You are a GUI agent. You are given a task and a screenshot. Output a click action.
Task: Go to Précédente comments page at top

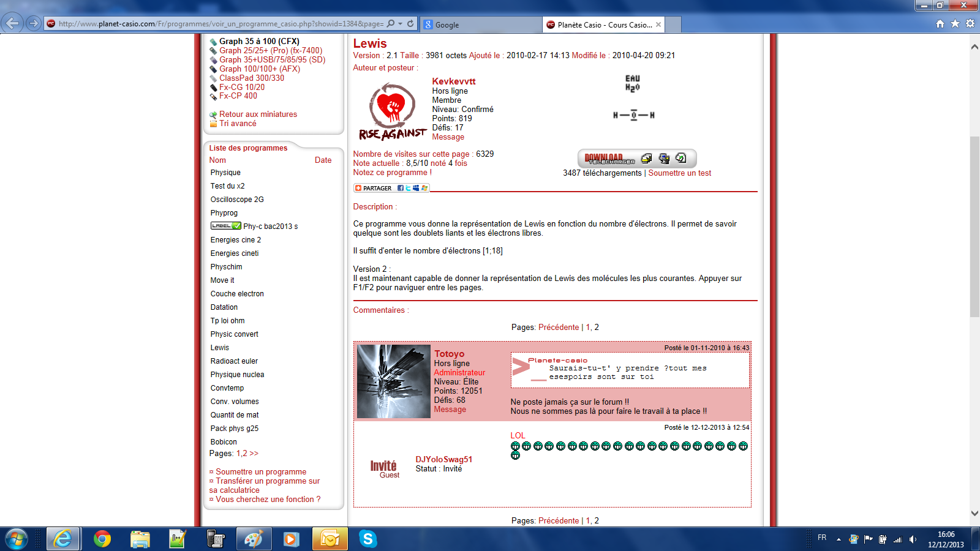point(559,328)
